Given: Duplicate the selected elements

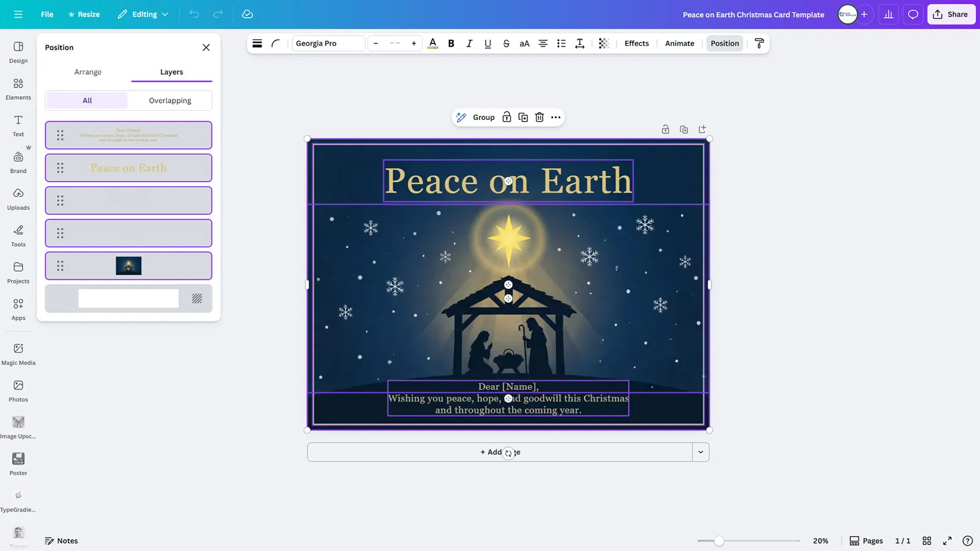Looking at the screenshot, I should click(x=523, y=117).
